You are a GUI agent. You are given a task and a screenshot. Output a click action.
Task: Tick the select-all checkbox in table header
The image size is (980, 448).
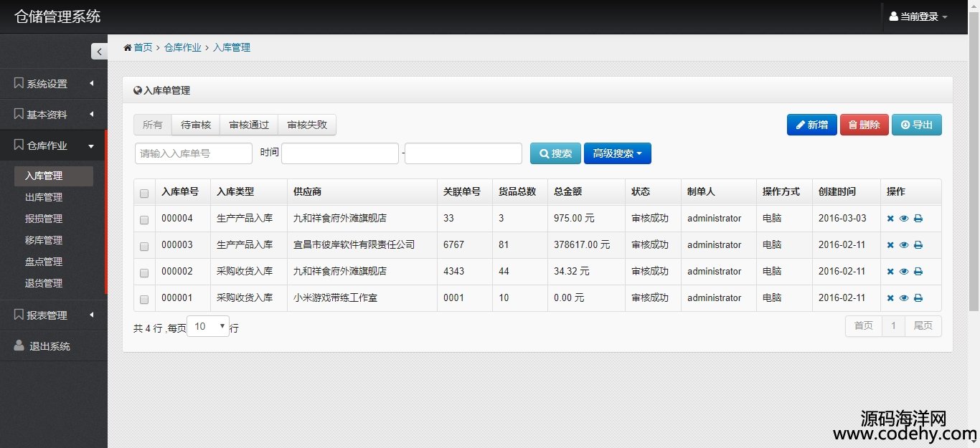point(144,194)
